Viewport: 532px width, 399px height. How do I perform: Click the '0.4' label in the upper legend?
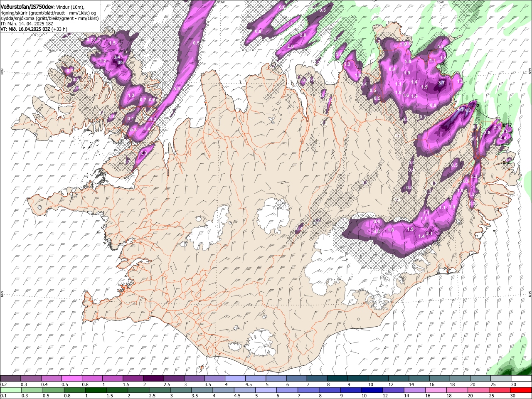(x=44, y=384)
